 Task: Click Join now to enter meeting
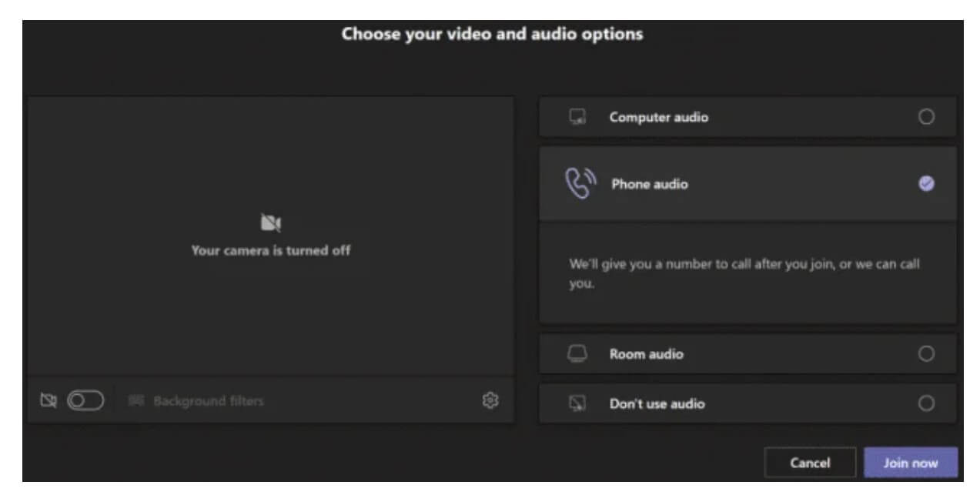tap(910, 463)
